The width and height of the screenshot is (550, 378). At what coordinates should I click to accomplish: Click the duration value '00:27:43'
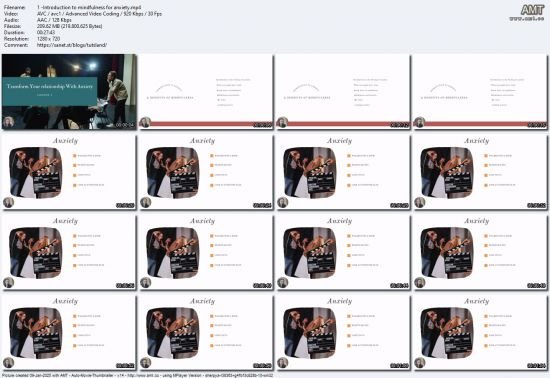click(x=46, y=32)
